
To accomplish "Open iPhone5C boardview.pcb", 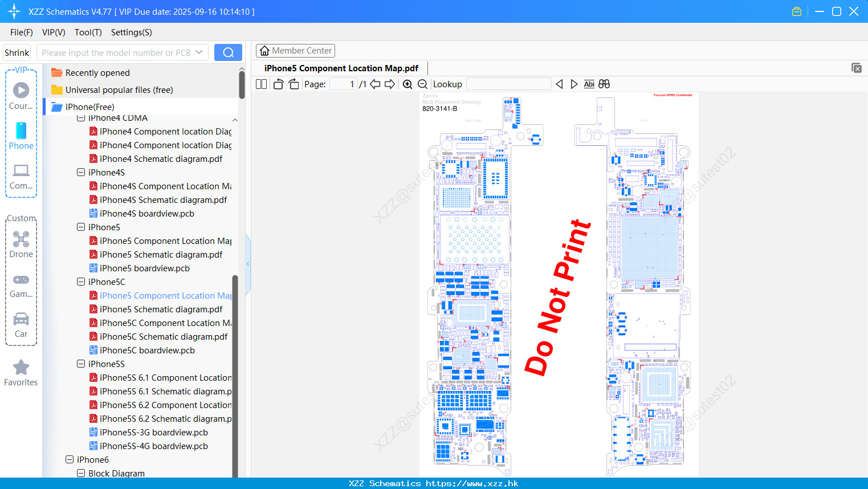I will coord(142,351).
